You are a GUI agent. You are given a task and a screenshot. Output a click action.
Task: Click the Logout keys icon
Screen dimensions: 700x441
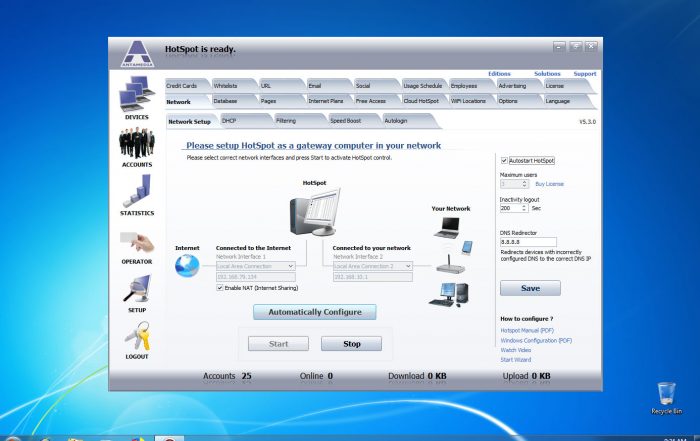pyautogui.click(x=138, y=336)
